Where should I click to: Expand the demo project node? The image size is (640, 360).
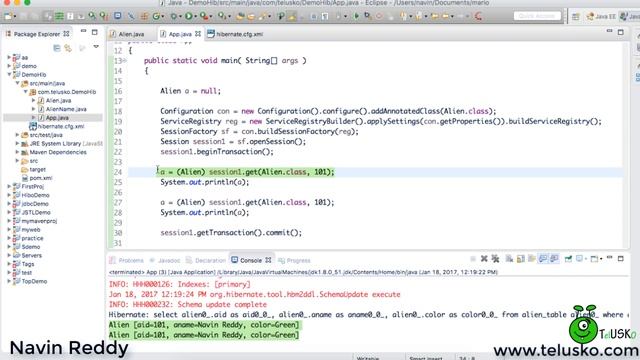point(9,66)
